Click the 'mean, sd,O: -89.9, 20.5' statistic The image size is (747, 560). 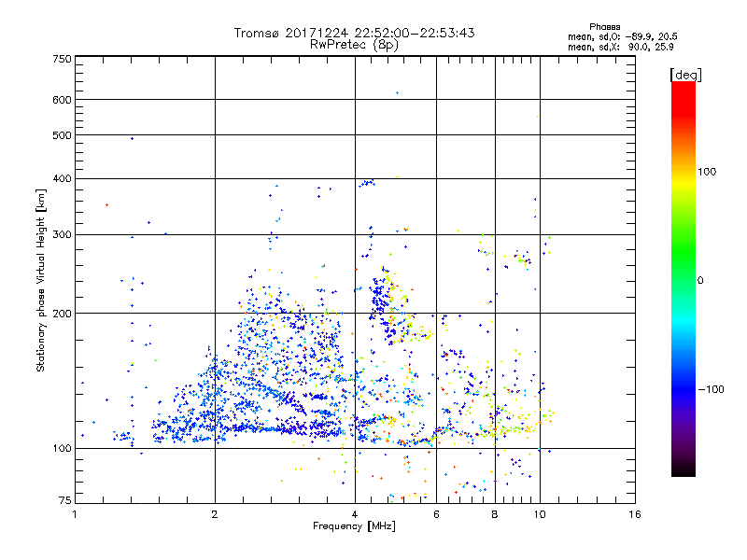coord(622,36)
